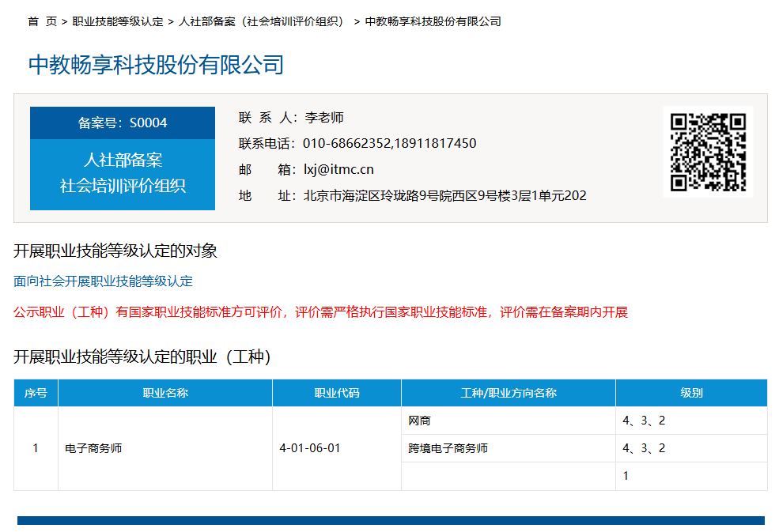Click the 人社部备案 社会培训评价组织 blue panel
The image size is (779, 532).
[123, 173]
